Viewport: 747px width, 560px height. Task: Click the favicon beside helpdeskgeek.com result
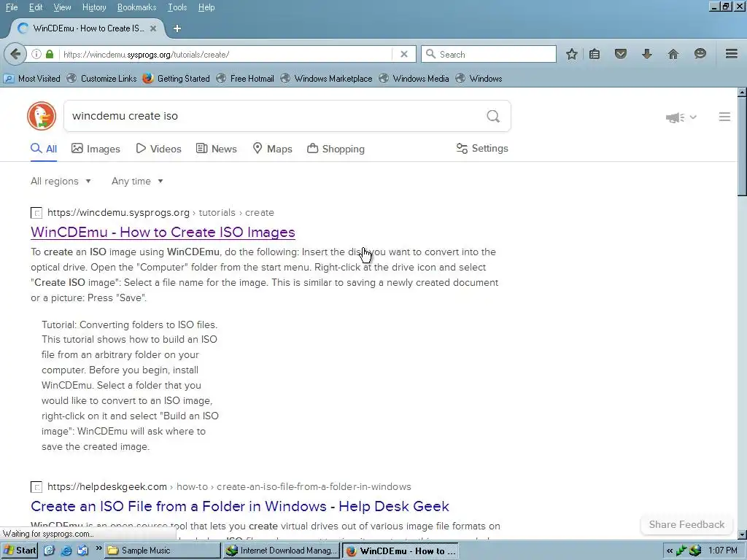click(36, 486)
